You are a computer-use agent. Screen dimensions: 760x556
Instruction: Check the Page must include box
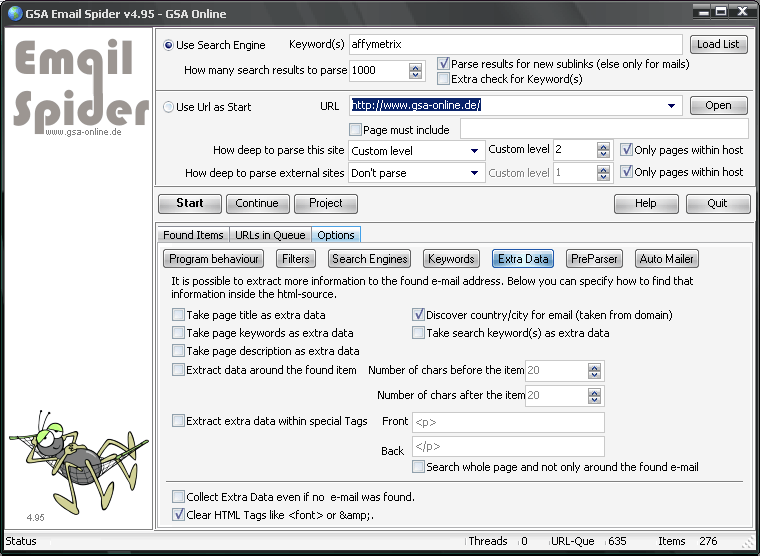coord(355,129)
